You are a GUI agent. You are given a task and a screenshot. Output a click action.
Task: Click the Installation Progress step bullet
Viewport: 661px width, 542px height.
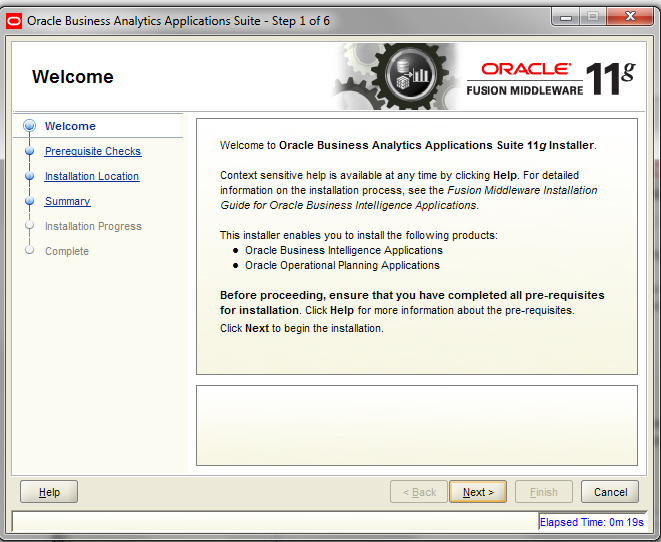coord(30,225)
